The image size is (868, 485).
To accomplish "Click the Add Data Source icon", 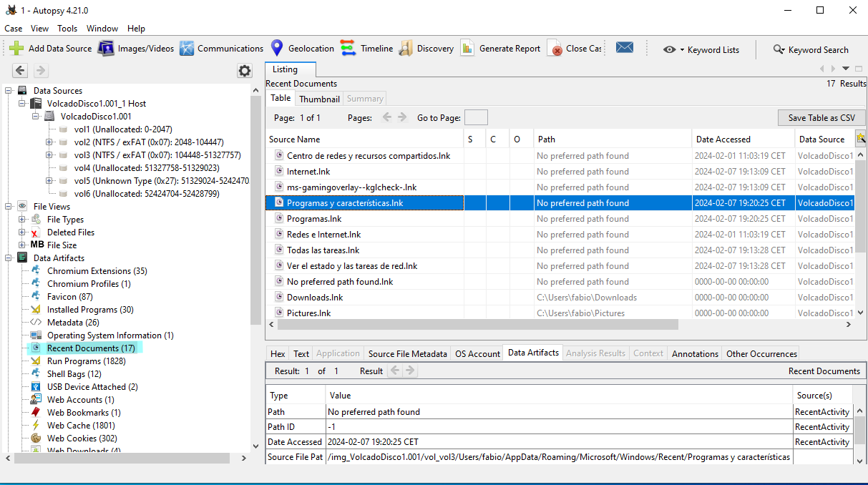I will [16, 49].
